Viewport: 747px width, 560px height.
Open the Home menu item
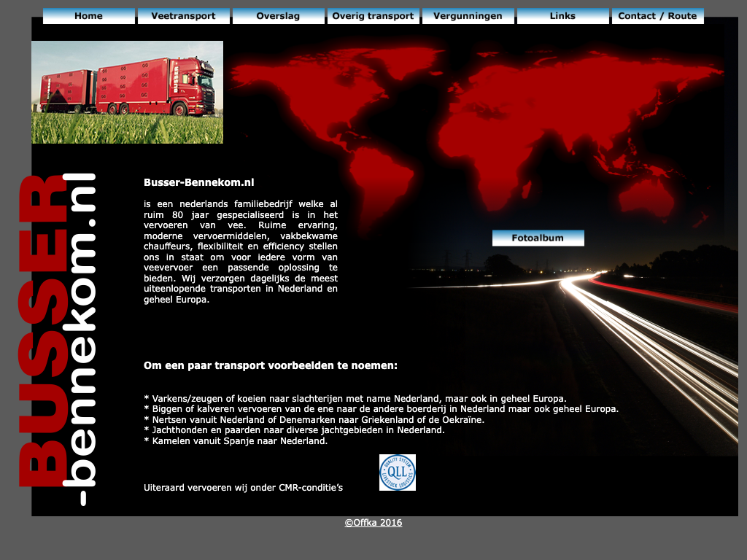[x=88, y=16]
